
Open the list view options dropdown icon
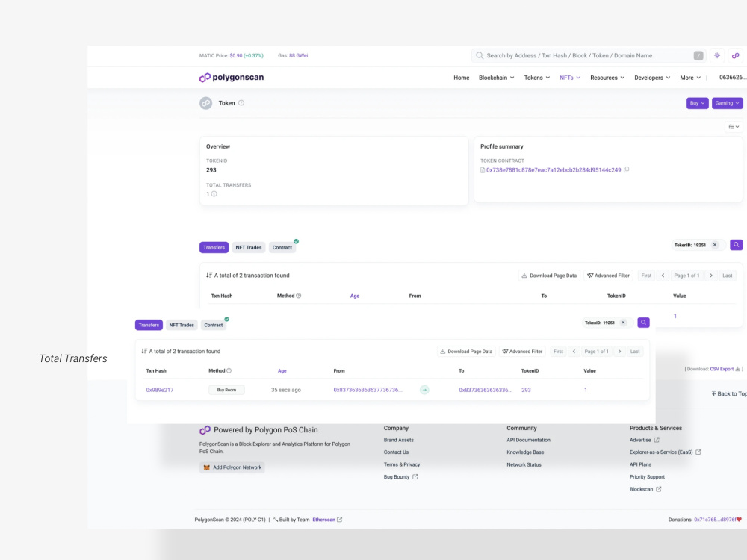click(734, 127)
